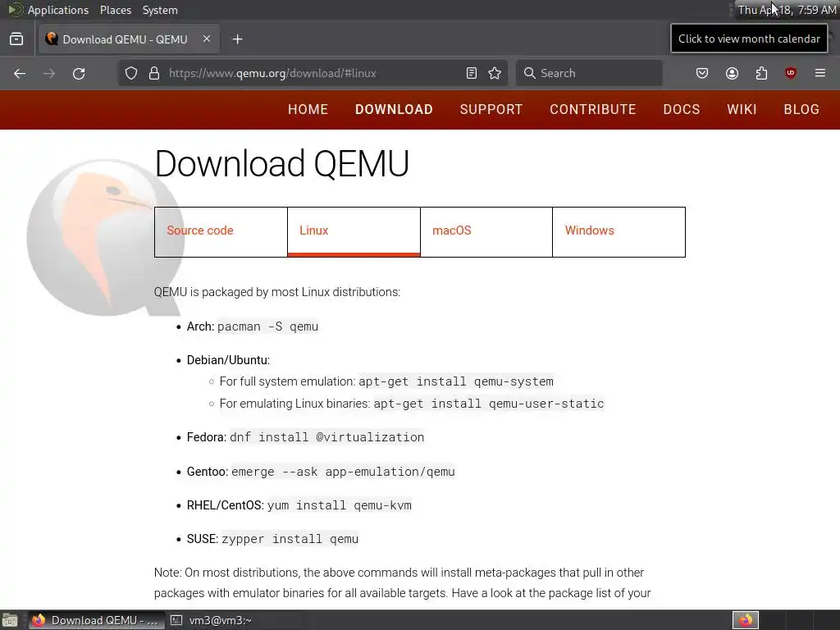840x630 pixels.
Task: Open the Firefox hamburger menu
Action: pos(820,73)
